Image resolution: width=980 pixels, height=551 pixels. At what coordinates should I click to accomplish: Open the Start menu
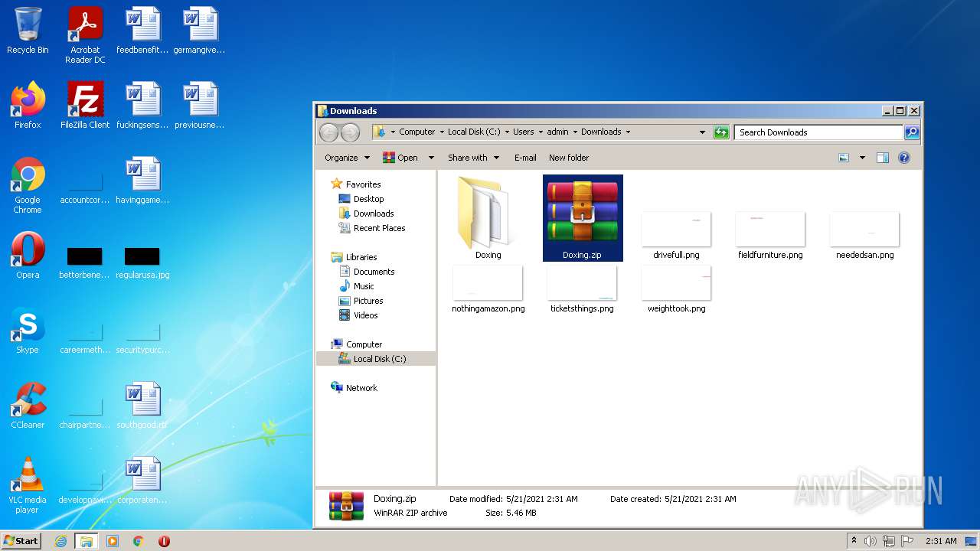coord(21,541)
